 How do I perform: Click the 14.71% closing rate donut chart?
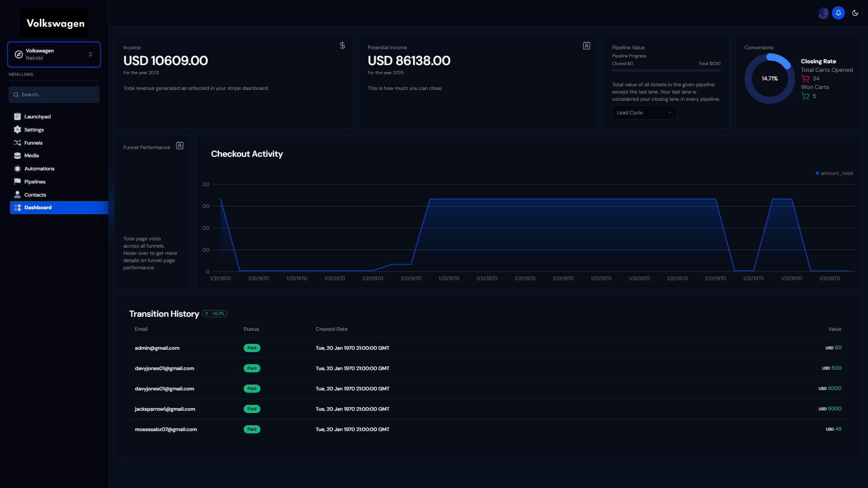(769, 79)
